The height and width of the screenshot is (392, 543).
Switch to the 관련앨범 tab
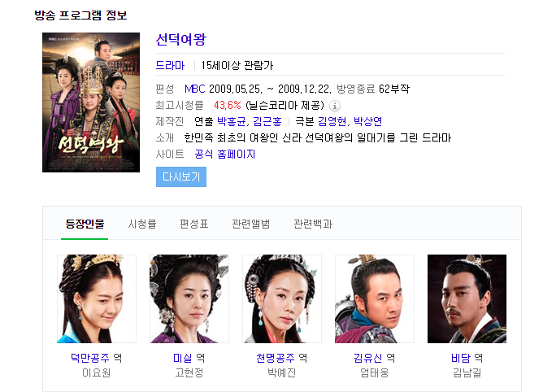[x=250, y=224]
